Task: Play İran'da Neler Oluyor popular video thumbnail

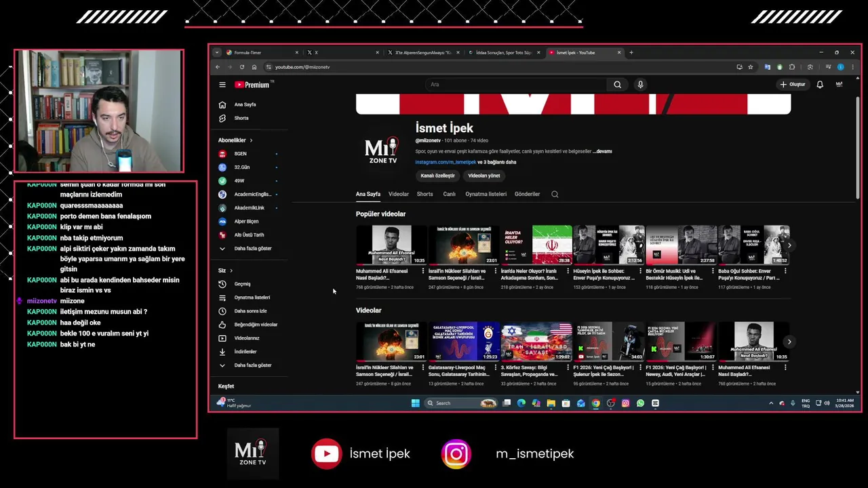Action: point(536,245)
